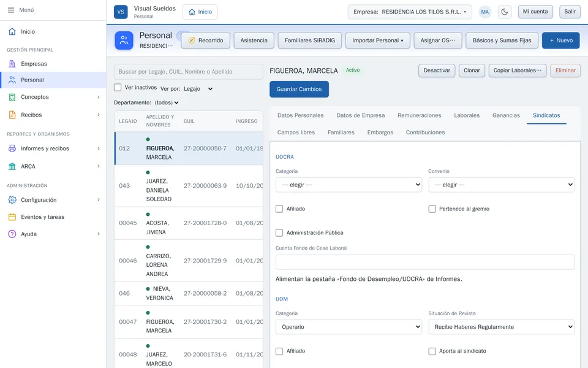Image resolution: width=588 pixels, height=368 pixels.
Task: Open the Ganancias tab
Action: (507, 115)
